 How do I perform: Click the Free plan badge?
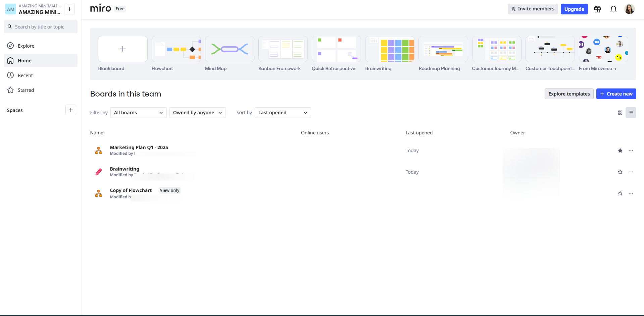point(120,9)
